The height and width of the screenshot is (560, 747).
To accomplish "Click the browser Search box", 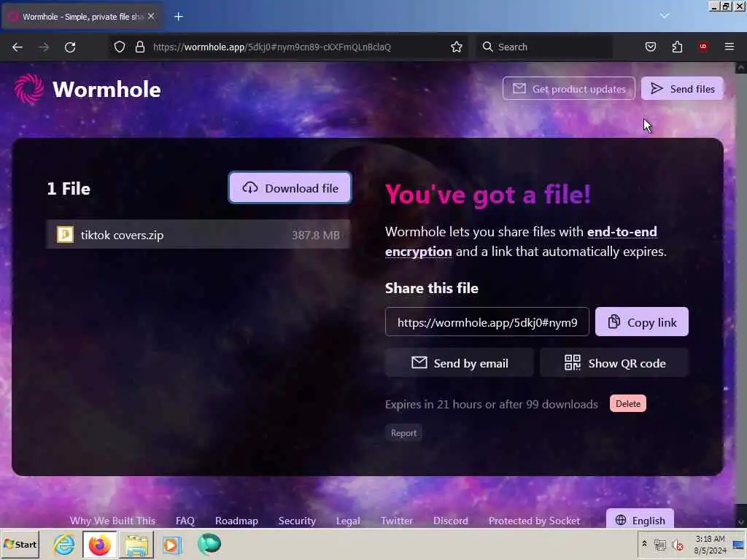I will point(543,47).
